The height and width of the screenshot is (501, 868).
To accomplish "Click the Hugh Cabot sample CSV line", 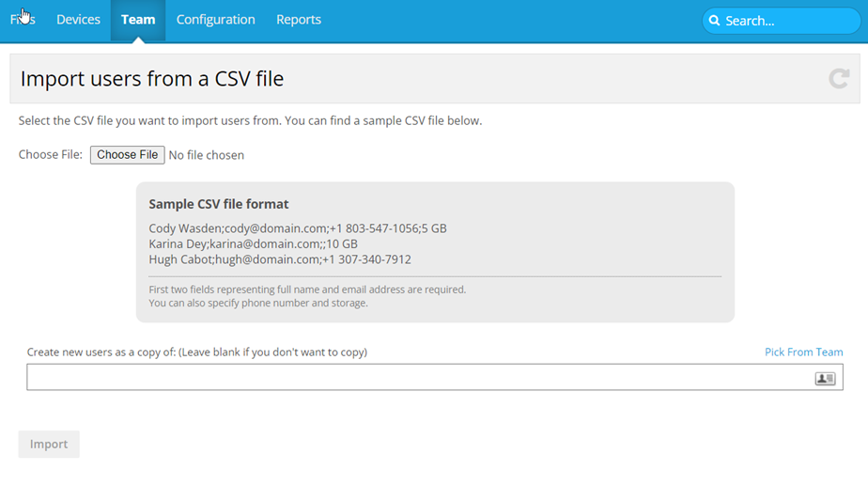I will point(280,259).
